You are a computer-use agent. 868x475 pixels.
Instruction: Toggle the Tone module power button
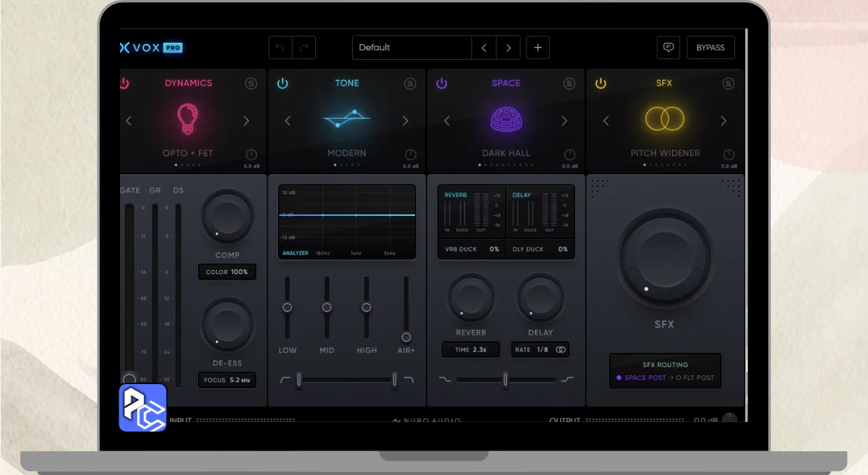[283, 83]
